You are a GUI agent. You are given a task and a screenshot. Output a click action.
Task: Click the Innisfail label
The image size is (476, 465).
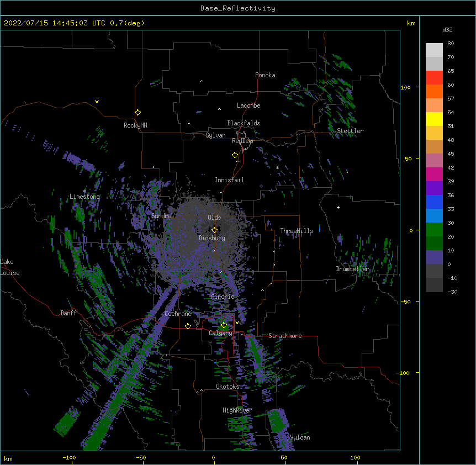(x=229, y=180)
